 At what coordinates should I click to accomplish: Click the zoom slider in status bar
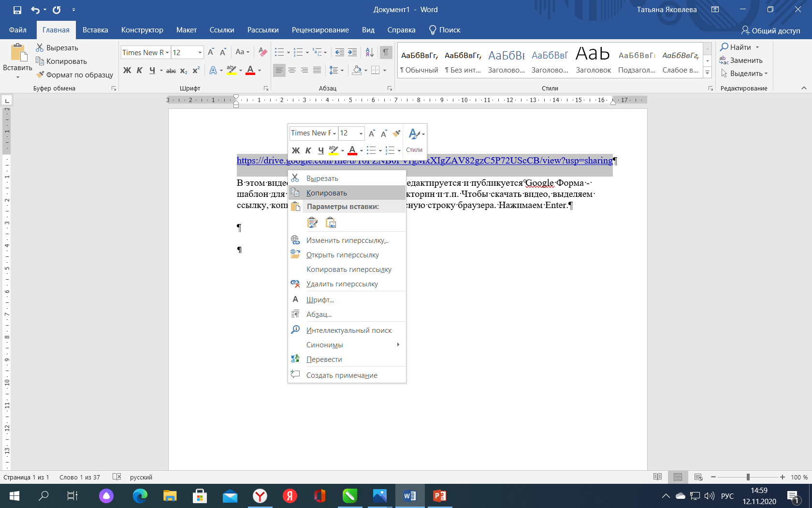coord(748,477)
